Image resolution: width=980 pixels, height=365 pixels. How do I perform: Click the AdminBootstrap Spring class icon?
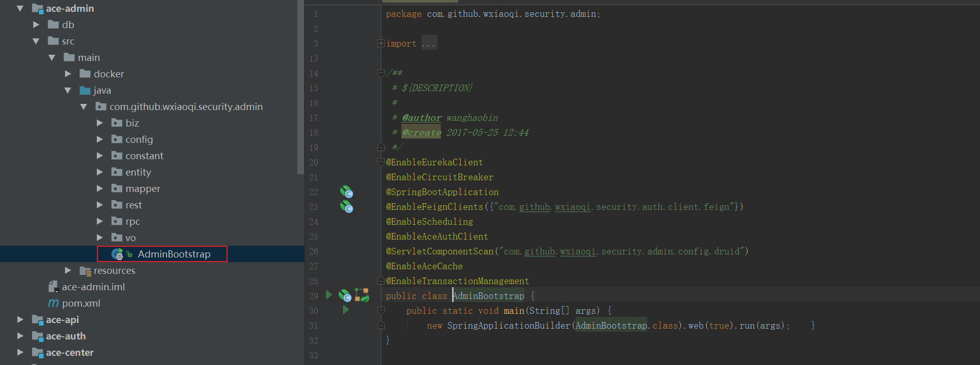[117, 254]
